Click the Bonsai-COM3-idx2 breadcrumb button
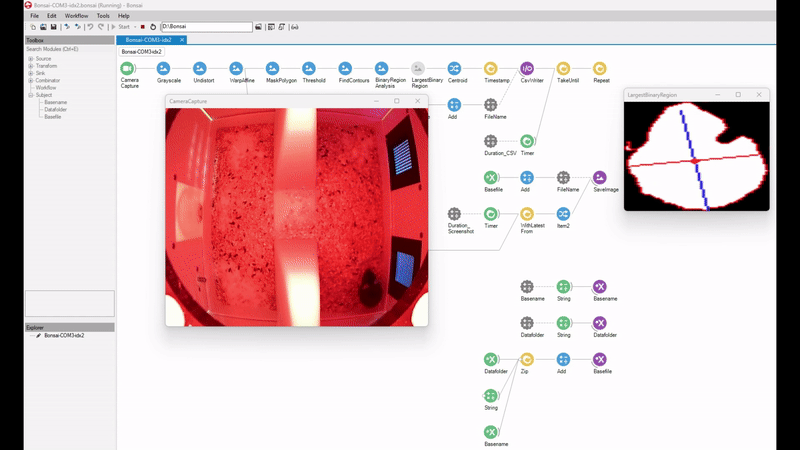 pos(141,52)
